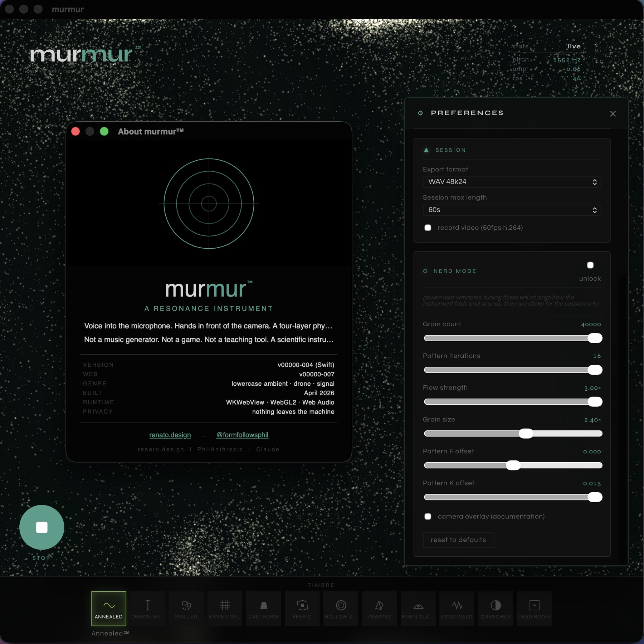
Task: Enable record video at 60fps
Action: coord(428,228)
